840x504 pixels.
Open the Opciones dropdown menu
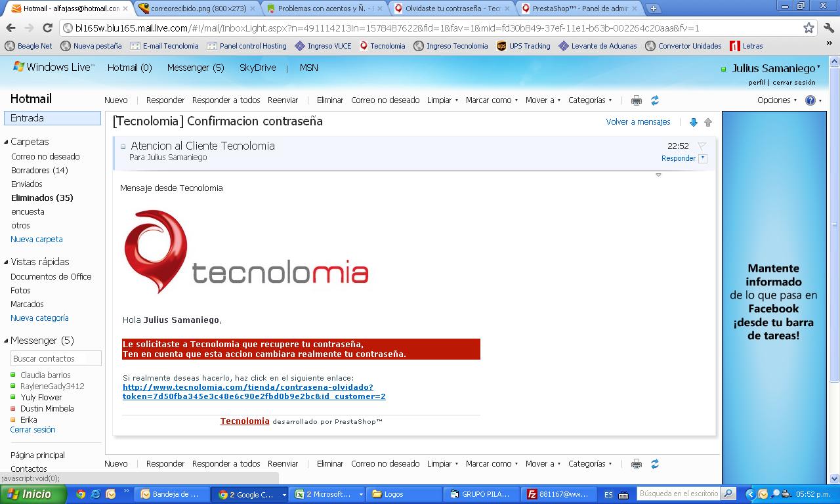pyautogui.click(x=777, y=100)
